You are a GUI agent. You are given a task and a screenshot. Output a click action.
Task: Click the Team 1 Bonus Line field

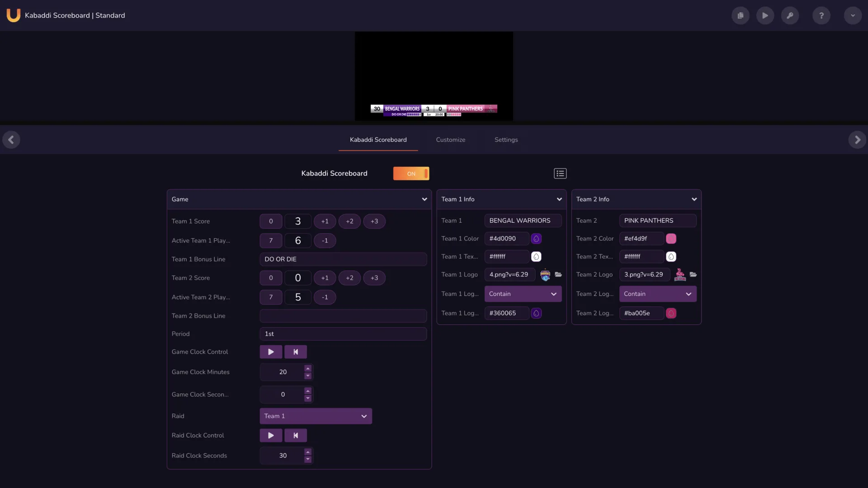(x=343, y=259)
